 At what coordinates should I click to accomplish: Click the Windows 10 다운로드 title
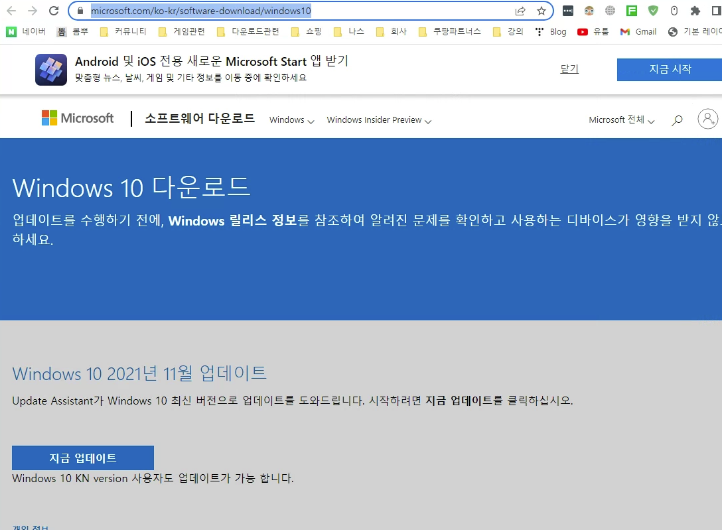coord(131,187)
